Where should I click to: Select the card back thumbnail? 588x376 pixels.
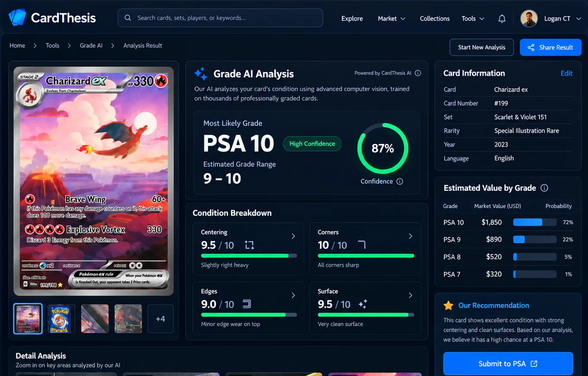click(x=61, y=319)
